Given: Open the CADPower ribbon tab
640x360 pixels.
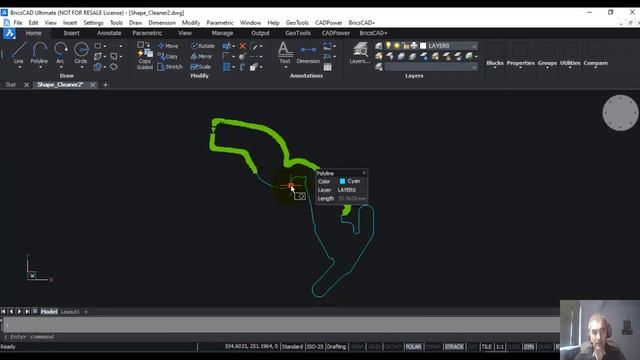Looking at the screenshot, I should 336,33.
